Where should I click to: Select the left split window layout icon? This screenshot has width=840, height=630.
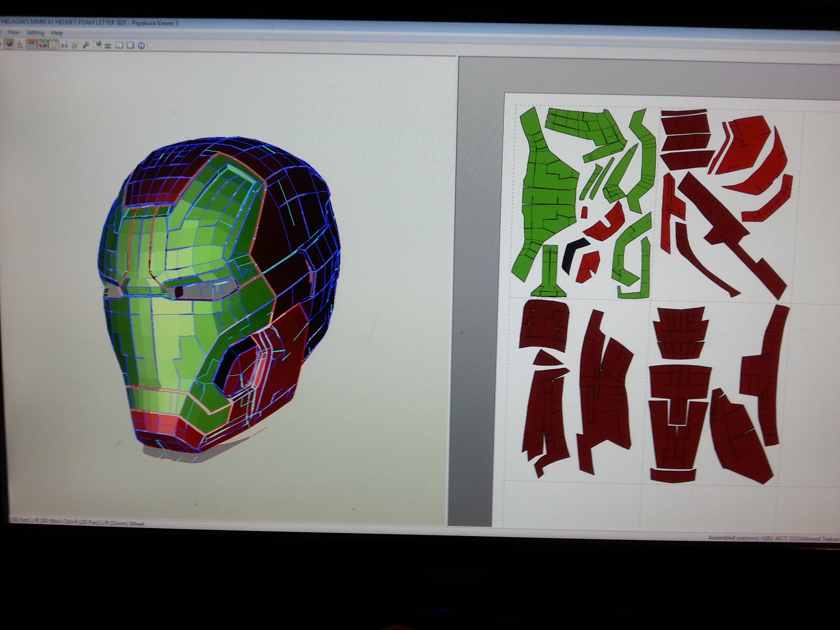pyautogui.click(x=119, y=45)
